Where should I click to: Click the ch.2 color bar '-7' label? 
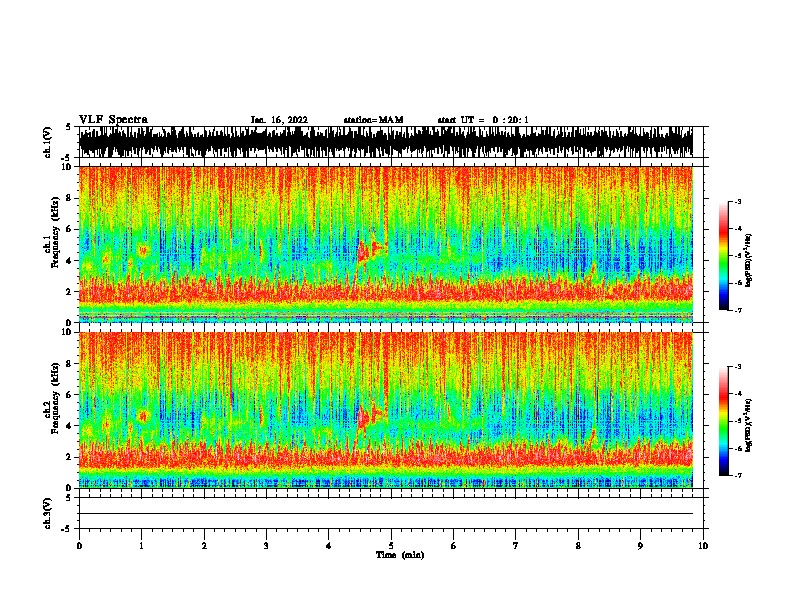coord(737,475)
